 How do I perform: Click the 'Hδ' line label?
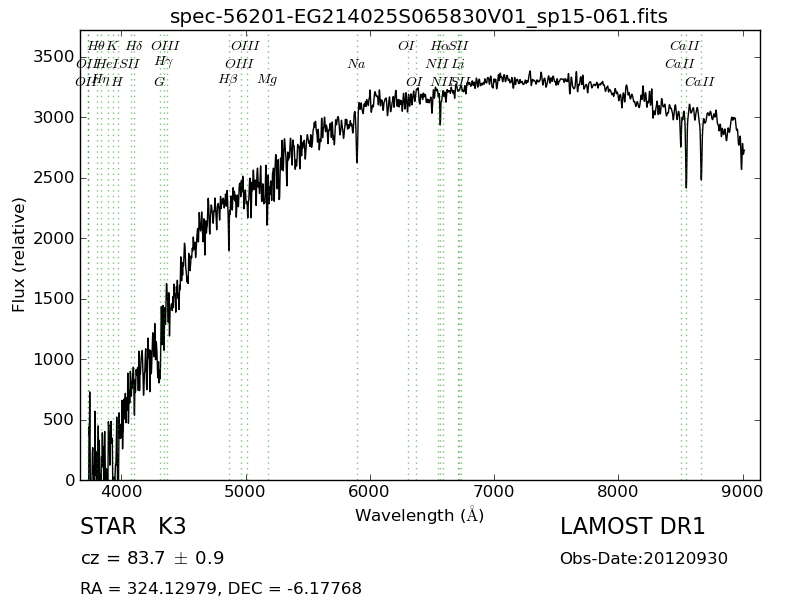pyautogui.click(x=134, y=46)
